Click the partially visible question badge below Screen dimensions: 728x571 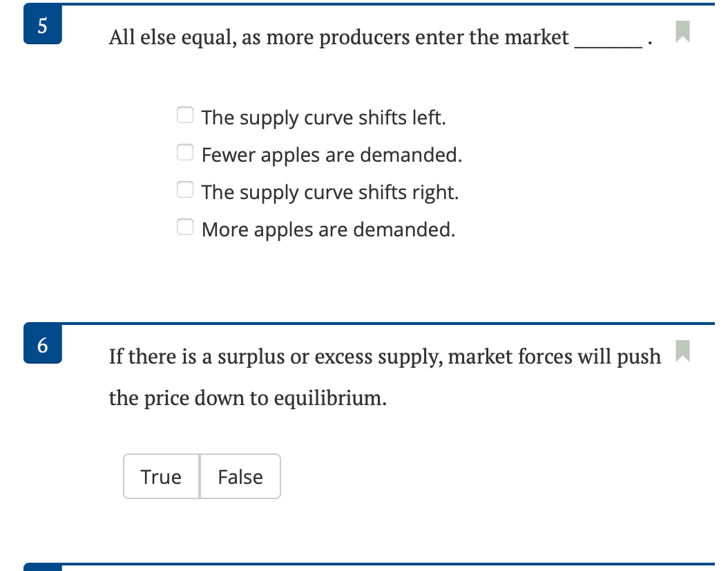pyautogui.click(x=41, y=568)
